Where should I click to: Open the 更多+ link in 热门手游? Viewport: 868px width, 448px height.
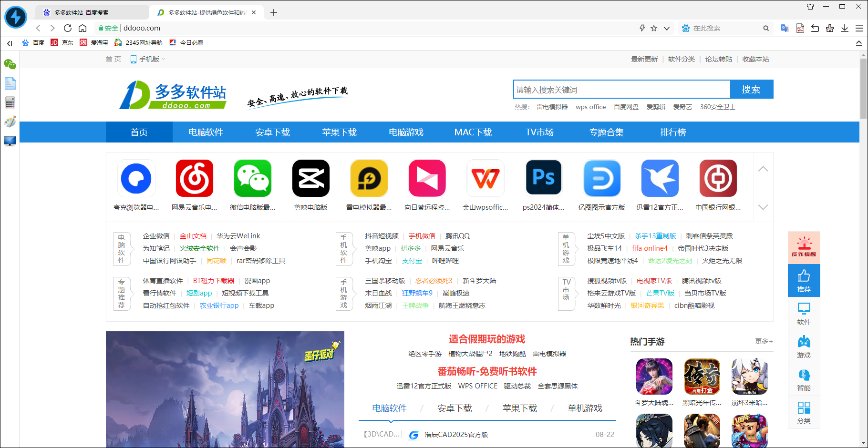764,341
